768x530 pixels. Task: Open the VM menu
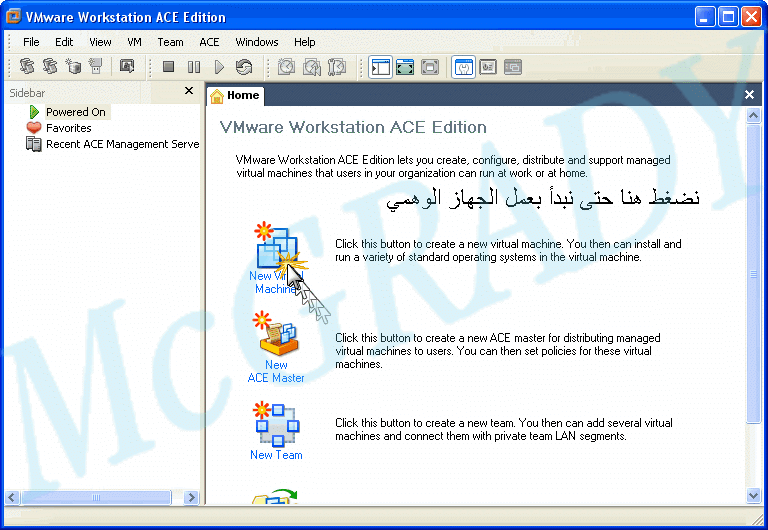(134, 42)
